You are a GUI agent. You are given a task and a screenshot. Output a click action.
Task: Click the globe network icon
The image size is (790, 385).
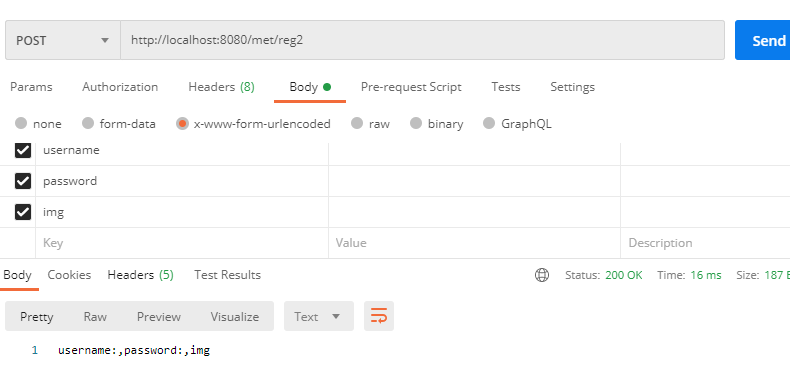542,275
